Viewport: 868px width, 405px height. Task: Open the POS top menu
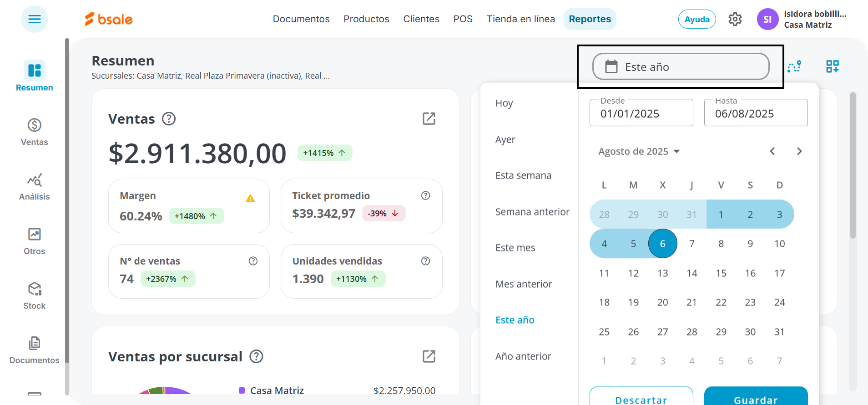point(463,19)
